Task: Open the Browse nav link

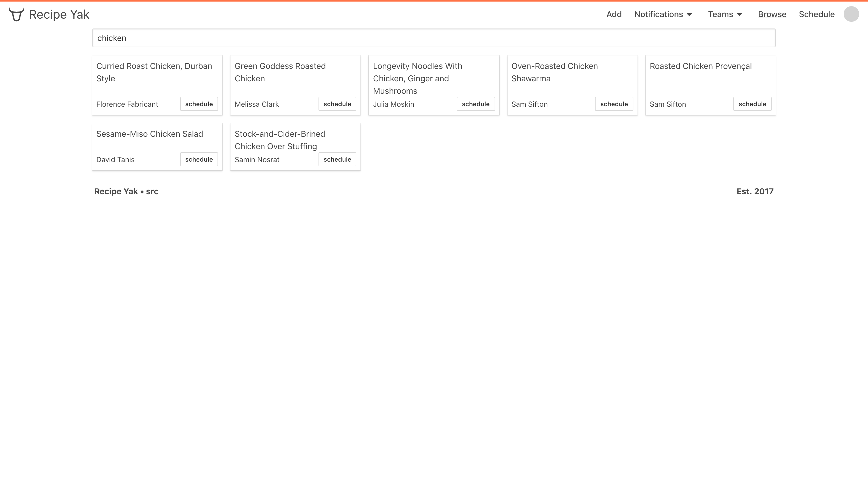Action: [772, 14]
